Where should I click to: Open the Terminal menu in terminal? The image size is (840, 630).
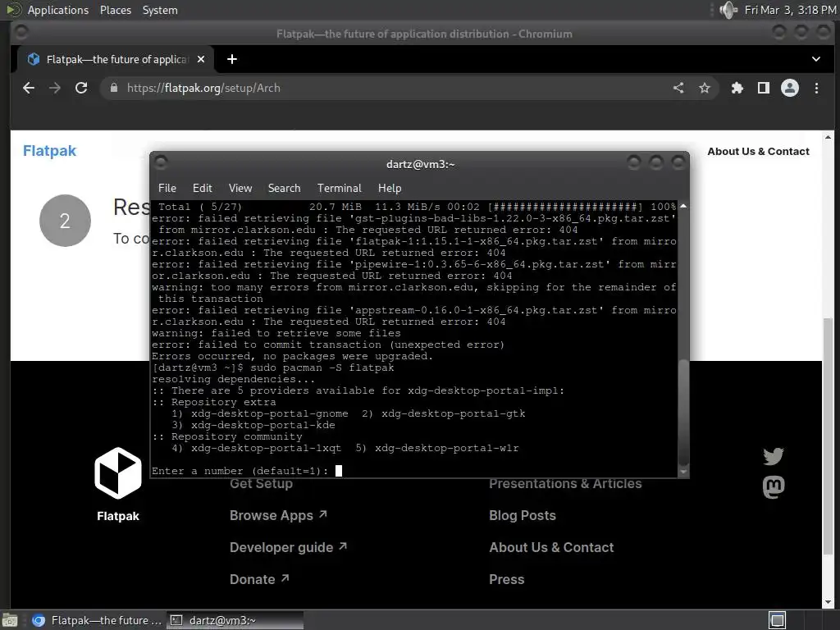tap(339, 188)
